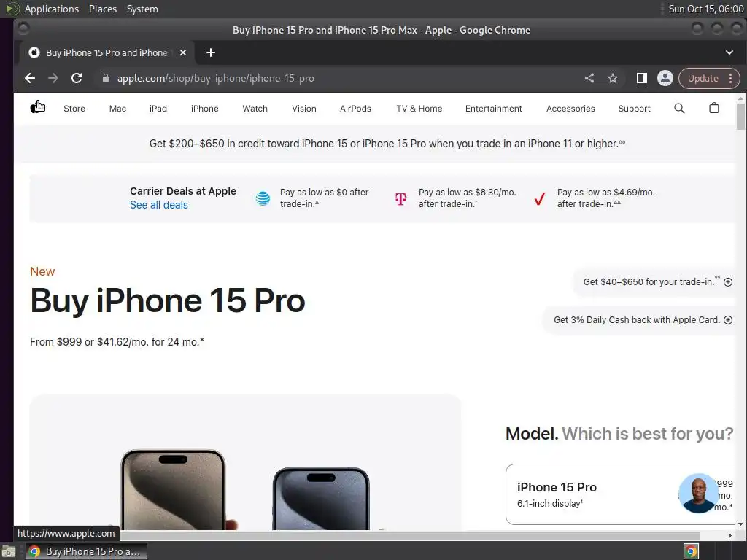Expand the plus icon on trade-in offer
747x560 pixels.
(x=728, y=282)
